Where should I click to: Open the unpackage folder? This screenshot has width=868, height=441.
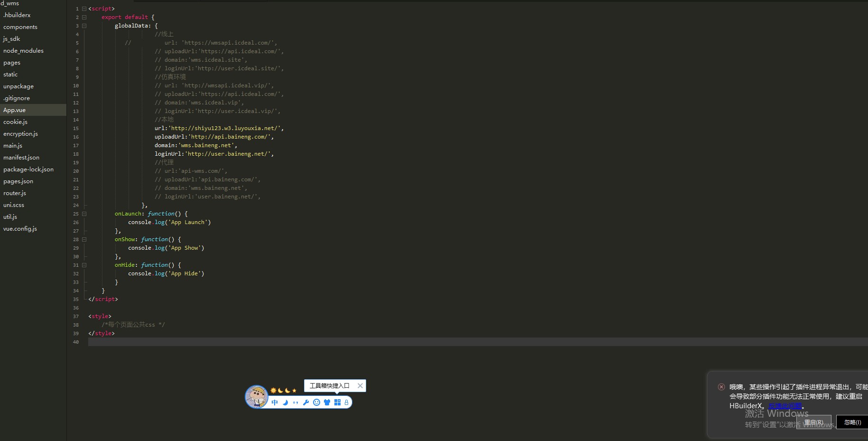pos(18,86)
